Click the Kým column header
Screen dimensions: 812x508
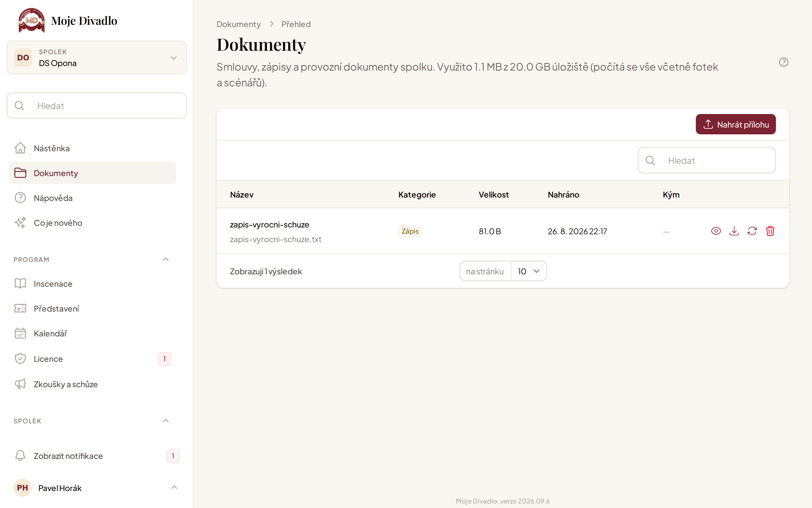[671, 194]
